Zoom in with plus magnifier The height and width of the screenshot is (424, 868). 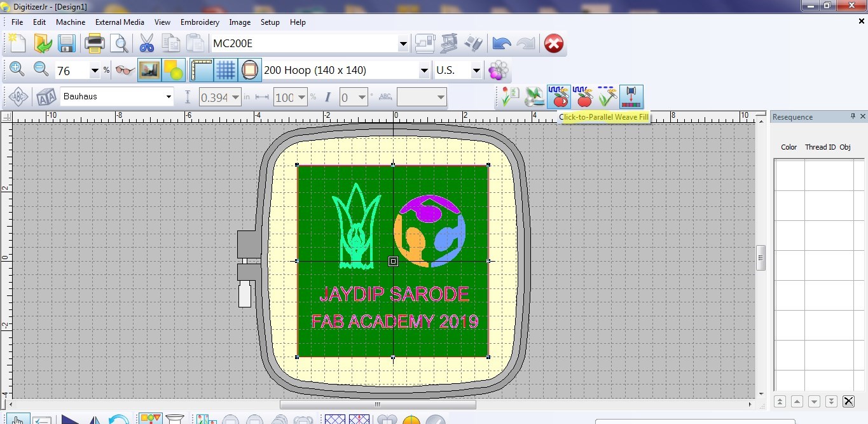click(x=18, y=70)
